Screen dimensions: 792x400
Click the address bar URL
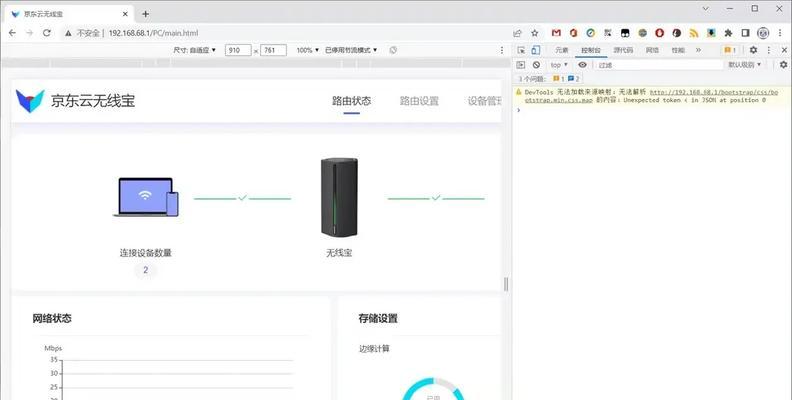coord(153,33)
